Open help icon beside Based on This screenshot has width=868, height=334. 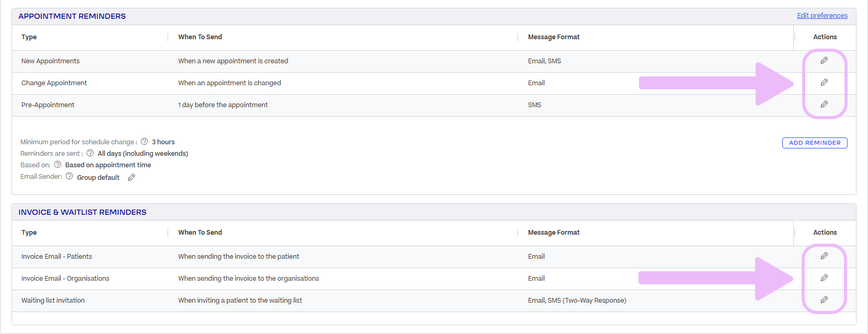pyautogui.click(x=58, y=165)
